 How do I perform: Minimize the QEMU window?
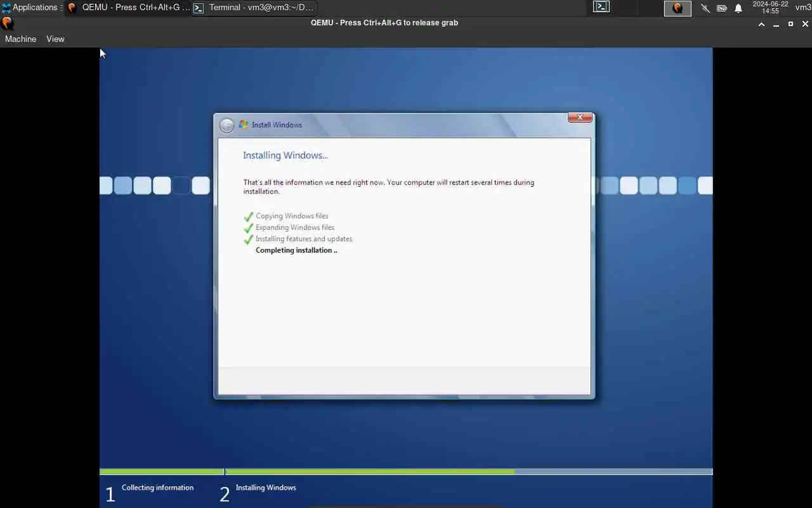tap(776, 24)
